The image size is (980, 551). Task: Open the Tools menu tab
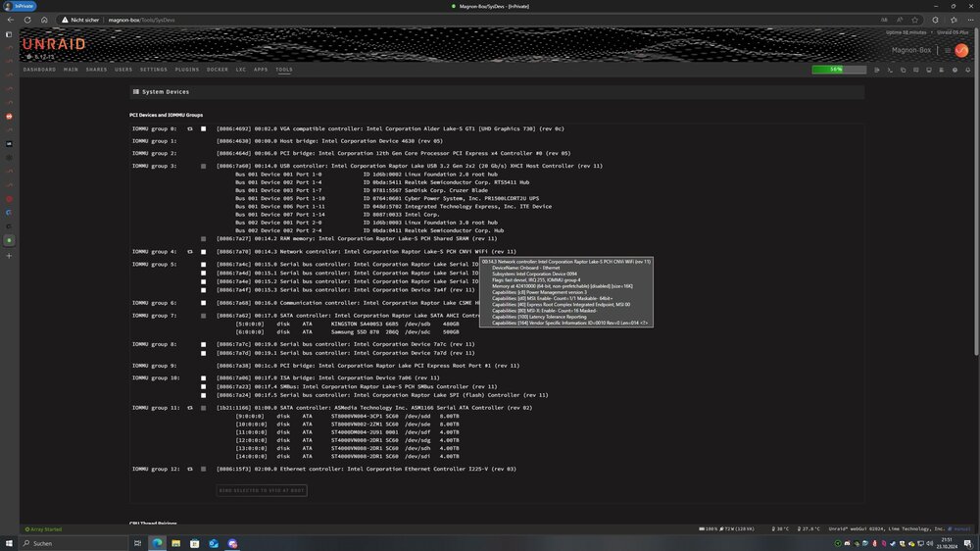pyautogui.click(x=284, y=70)
